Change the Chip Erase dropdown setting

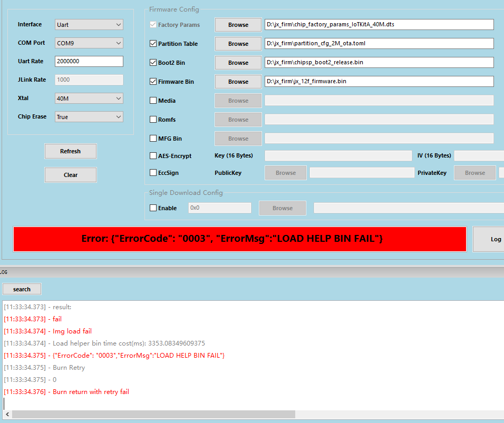click(x=88, y=116)
